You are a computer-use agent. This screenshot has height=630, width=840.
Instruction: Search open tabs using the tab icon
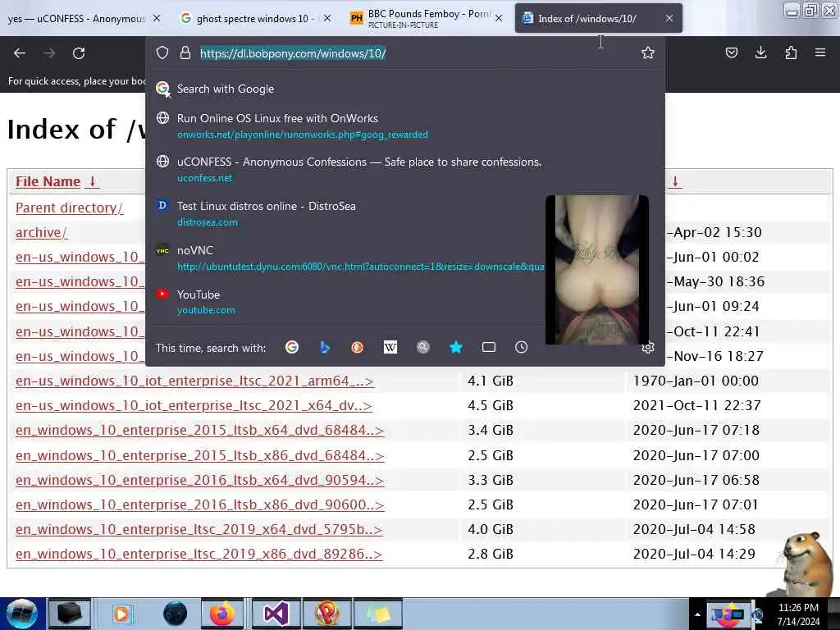click(x=489, y=347)
